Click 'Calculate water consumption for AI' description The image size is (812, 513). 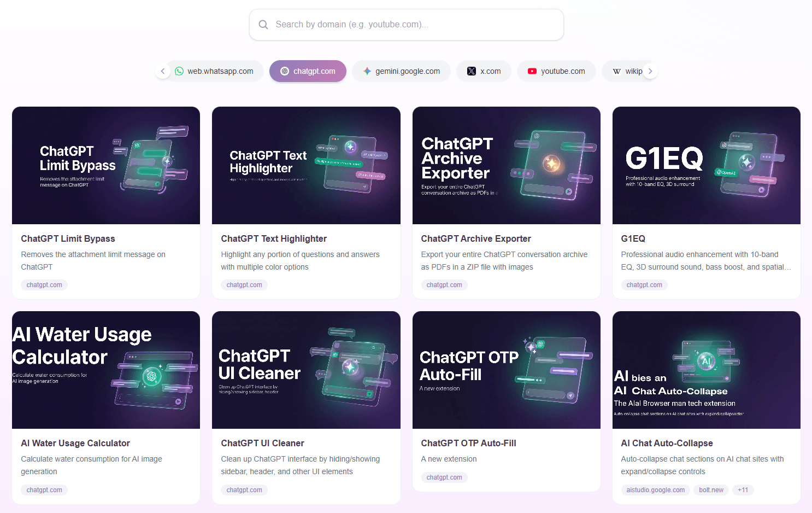[x=91, y=465]
